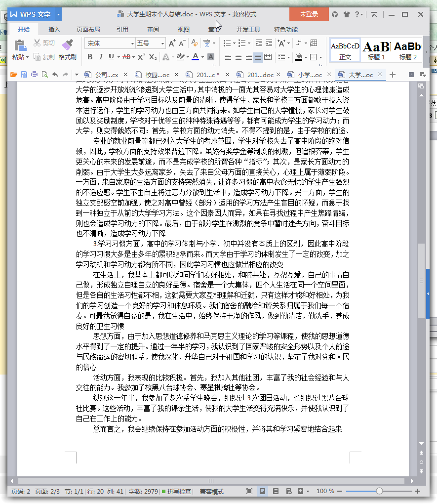
Task: Open the font size dropdown (五号)
Action: (x=162, y=43)
